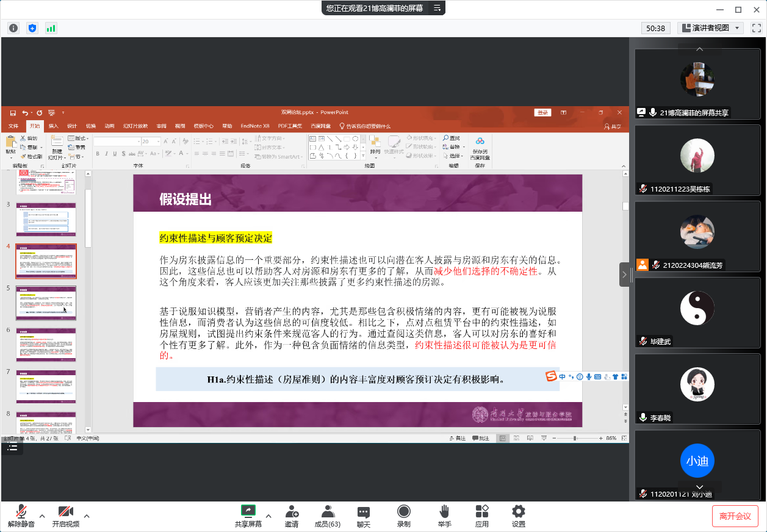The height and width of the screenshot is (532, 767).
Task: Open meeting Settings gear
Action: pos(519,516)
